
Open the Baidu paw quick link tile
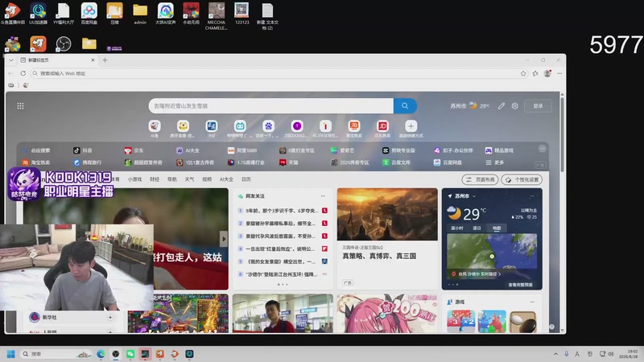pos(268,129)
